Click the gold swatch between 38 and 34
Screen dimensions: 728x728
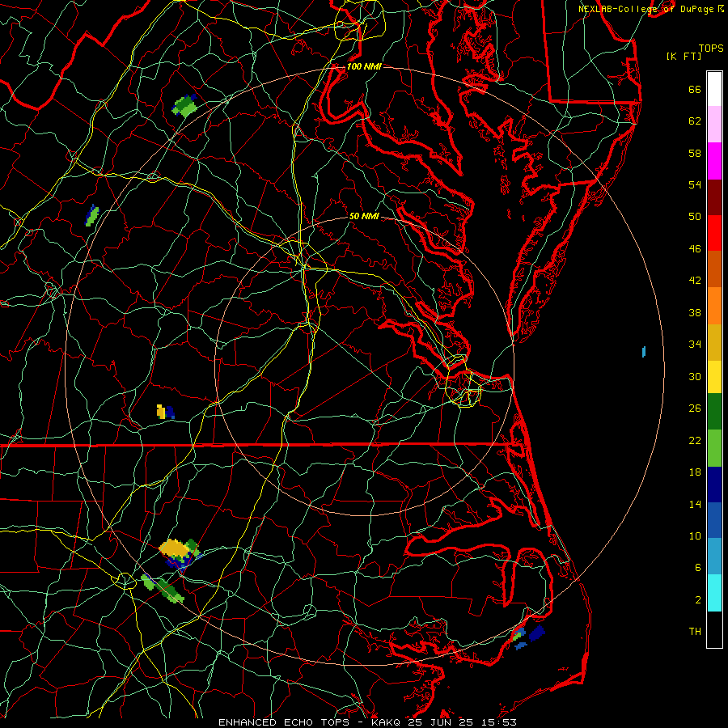click(x=714, y=342)
